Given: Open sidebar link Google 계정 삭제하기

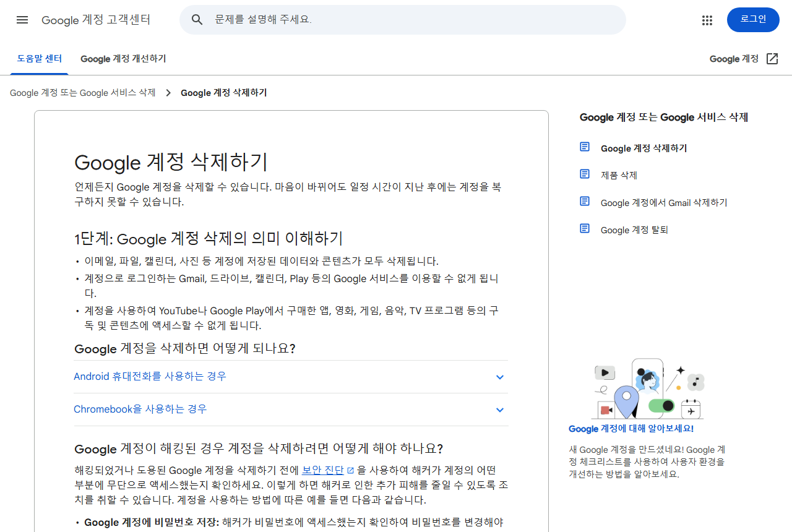Looking at the screenshot, I should (x=643, y=148).
